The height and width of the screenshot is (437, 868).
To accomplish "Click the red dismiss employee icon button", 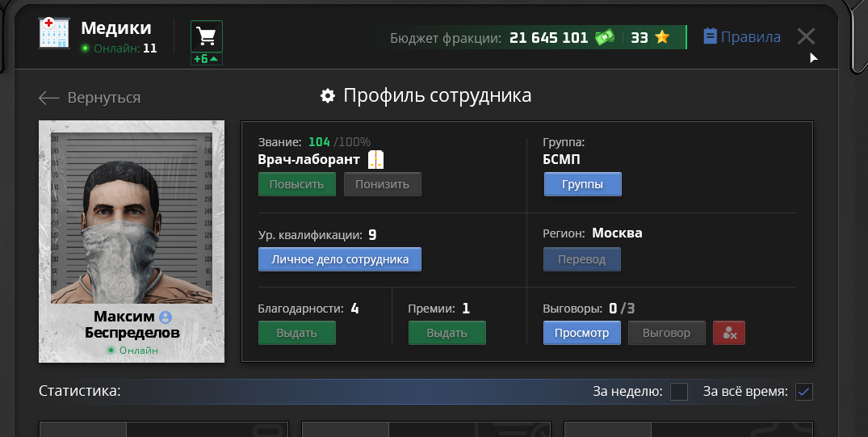I will tap(729, 333).
